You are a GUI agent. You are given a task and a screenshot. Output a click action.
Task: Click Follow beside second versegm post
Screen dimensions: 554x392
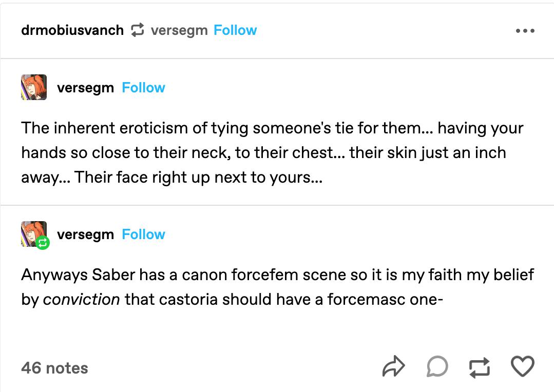143,234
